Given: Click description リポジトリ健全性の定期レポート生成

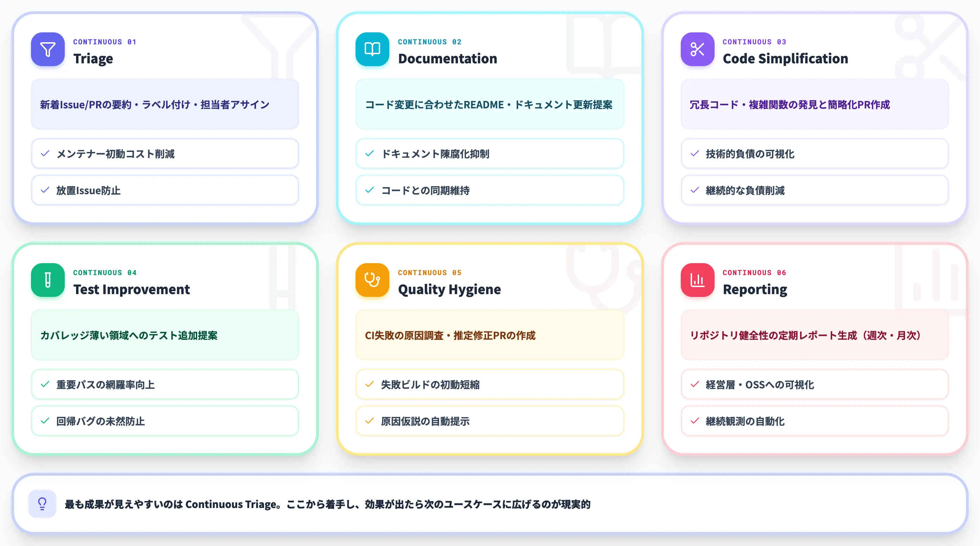Looking at the screenshot, I should click(805, 335).
